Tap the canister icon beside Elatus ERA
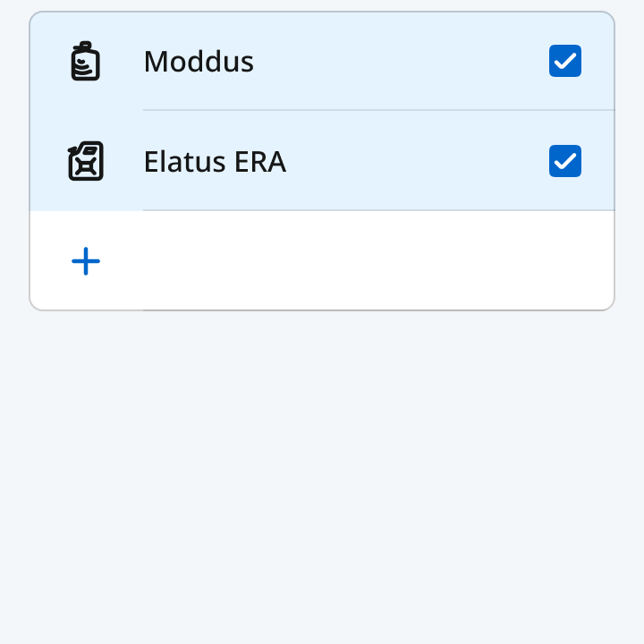Image resolution: width=644 pixels, height=644 pixels. click(86, 162)
